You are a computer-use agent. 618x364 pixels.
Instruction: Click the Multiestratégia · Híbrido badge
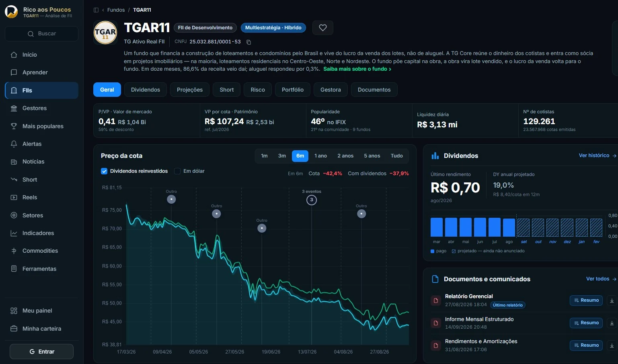273,28
